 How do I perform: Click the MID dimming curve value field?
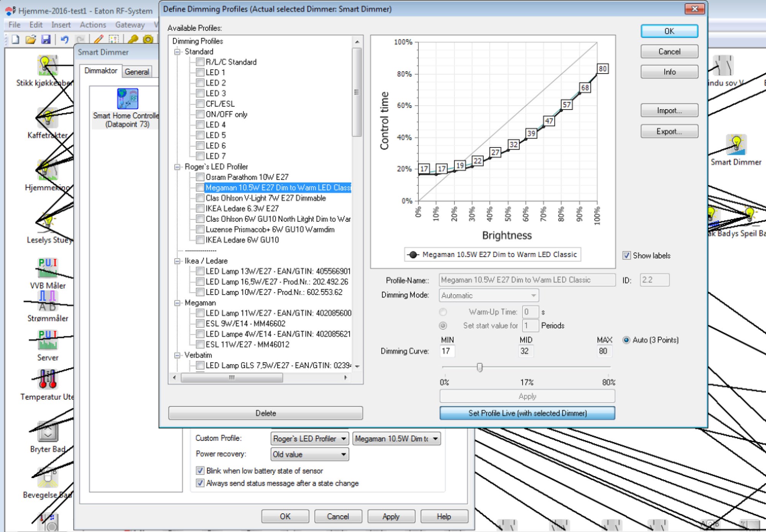click(525, 351)
